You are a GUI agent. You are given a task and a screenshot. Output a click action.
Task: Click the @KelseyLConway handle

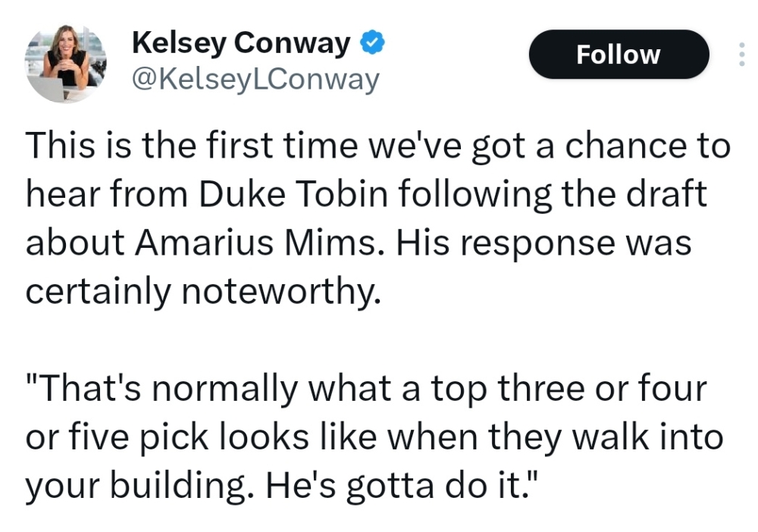[255, 79]
